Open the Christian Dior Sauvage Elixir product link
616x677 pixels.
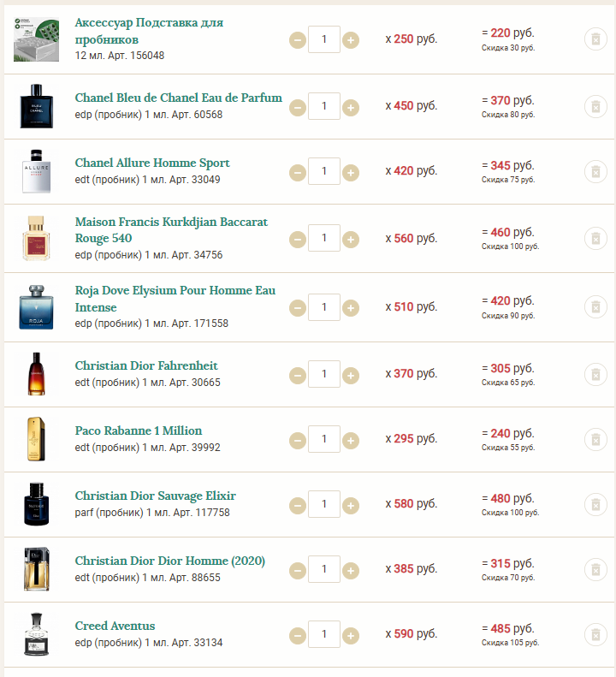(x=156, y=496)
